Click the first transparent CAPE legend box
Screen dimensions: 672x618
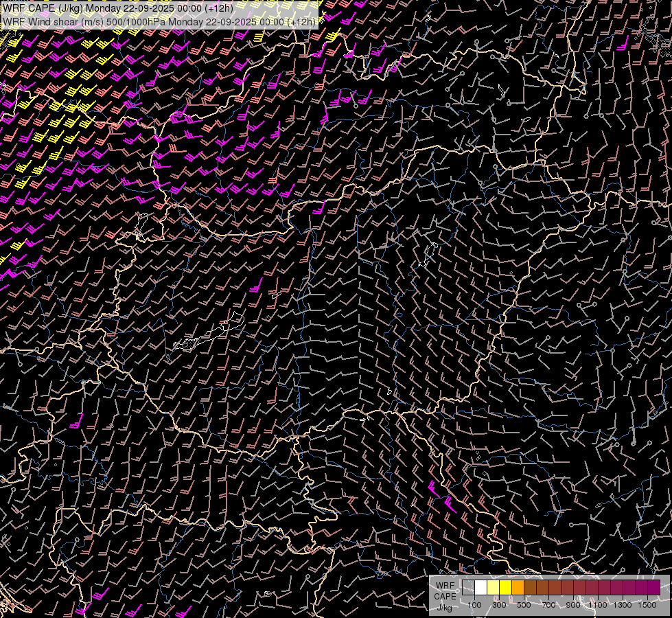(x=468, y=588)
